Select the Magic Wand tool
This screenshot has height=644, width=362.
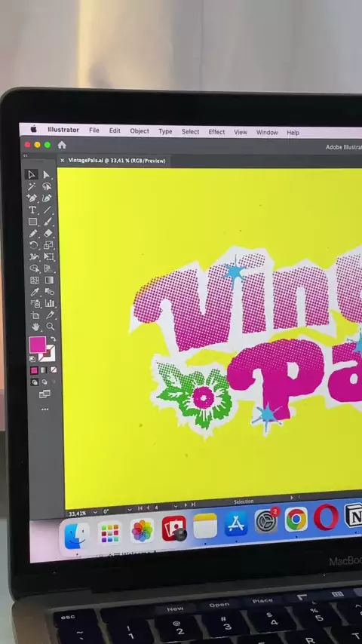pos(32,186)
